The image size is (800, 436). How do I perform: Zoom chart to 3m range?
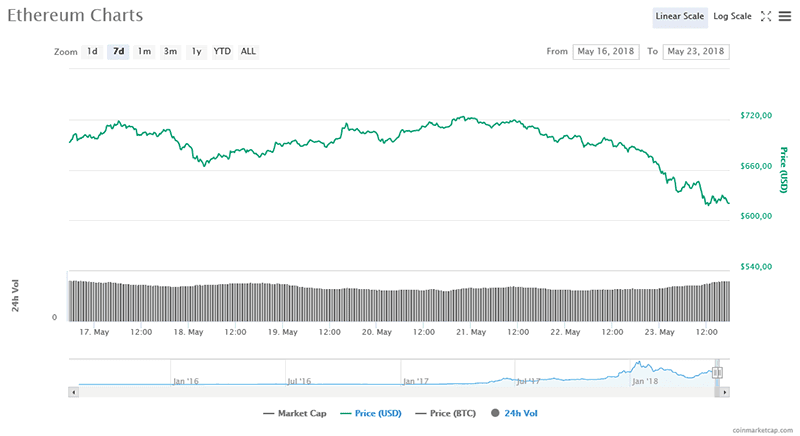171,51
